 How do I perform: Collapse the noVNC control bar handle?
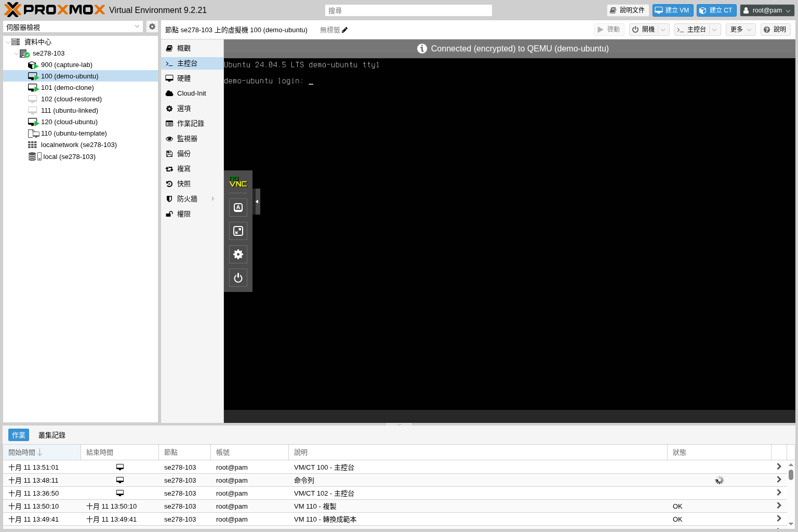click(257, 202)
